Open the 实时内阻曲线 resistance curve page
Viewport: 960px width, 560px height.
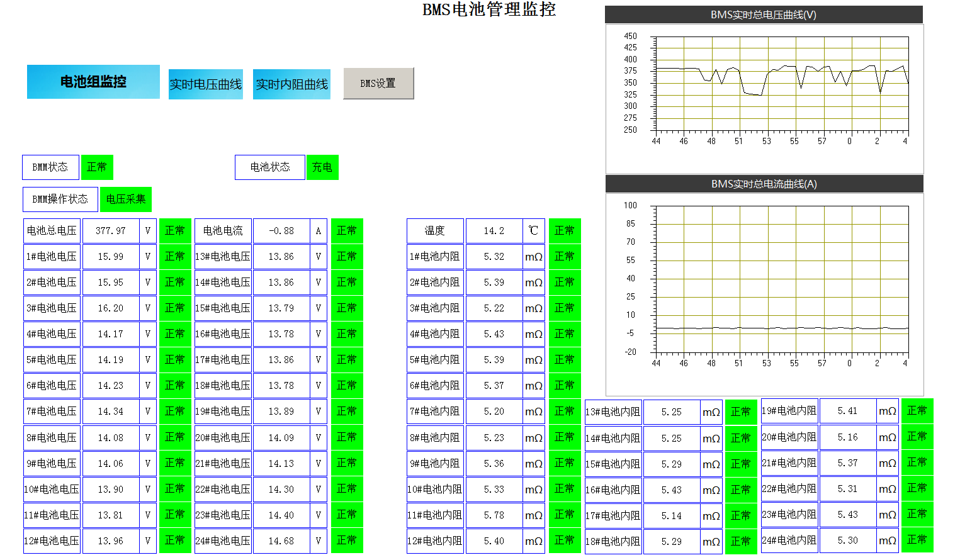(x=291, y=84)
